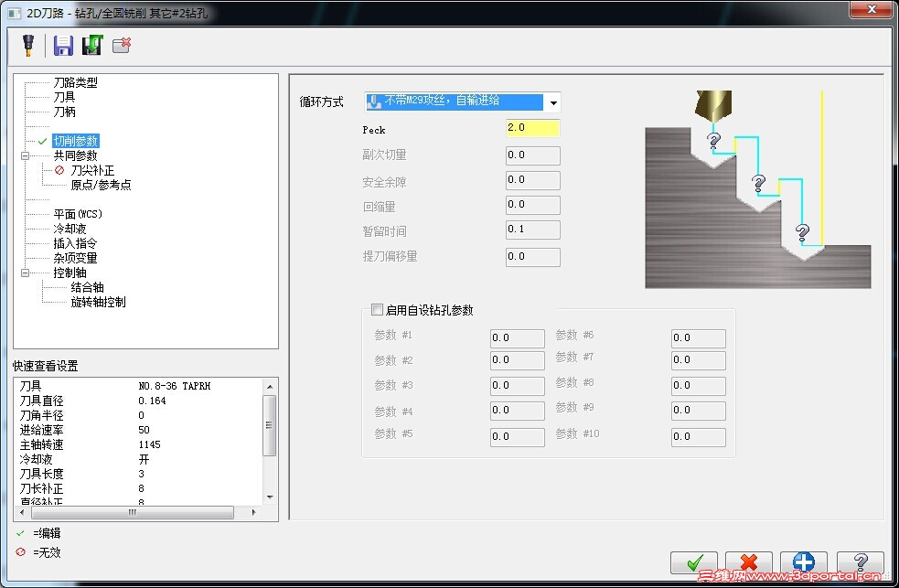Screen dimensions: 899x588
Task: Select 共同参数 tree page
Action: click(76, 155)
